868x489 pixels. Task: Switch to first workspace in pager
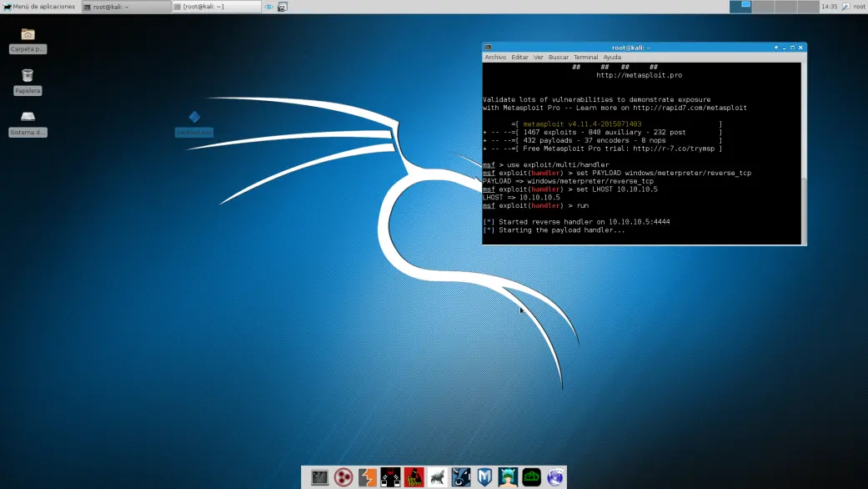click(740, 7)
